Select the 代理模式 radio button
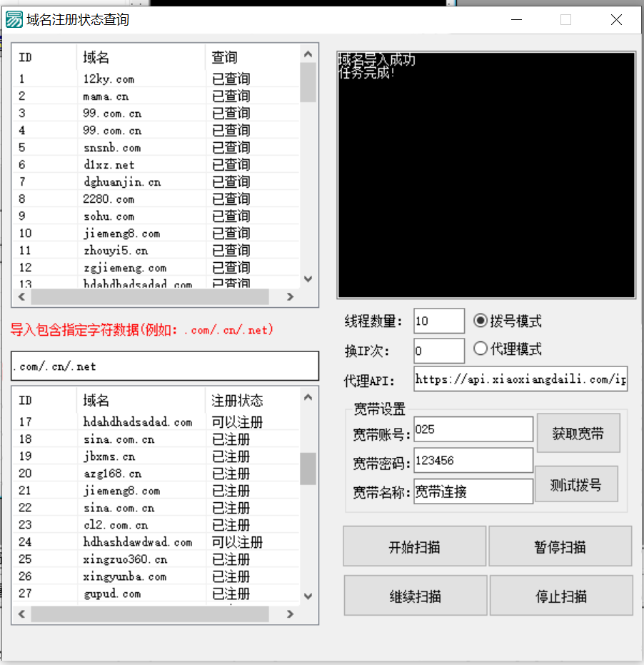Viewport: 644px width, 665px height. (507, 349)
